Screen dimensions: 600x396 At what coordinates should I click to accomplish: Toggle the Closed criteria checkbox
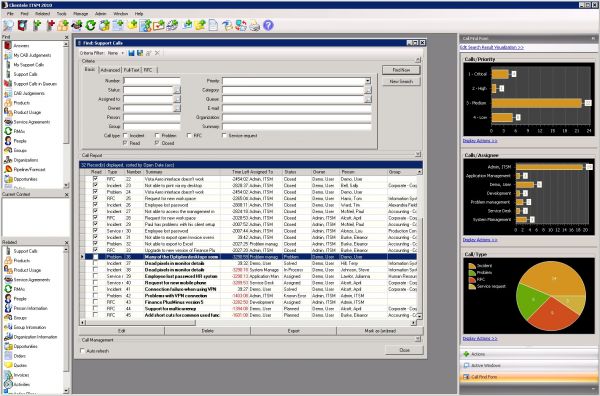[157, 143]
